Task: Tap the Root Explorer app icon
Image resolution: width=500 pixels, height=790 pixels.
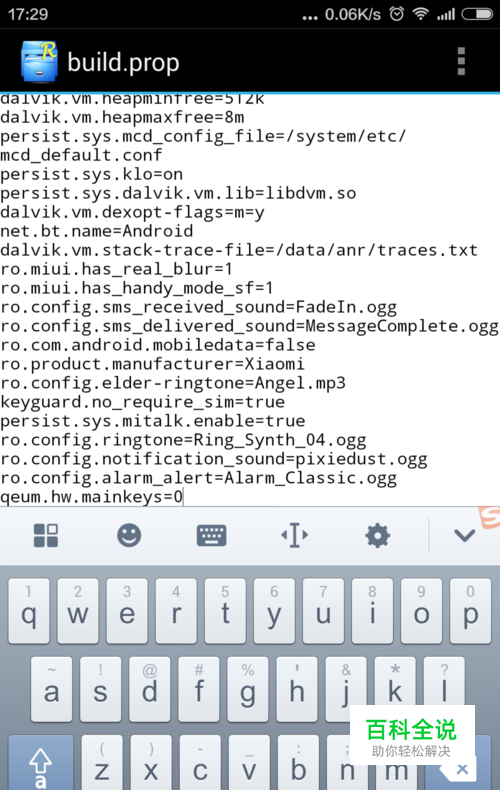Action: pyautogui.click(x=39, y=61)
